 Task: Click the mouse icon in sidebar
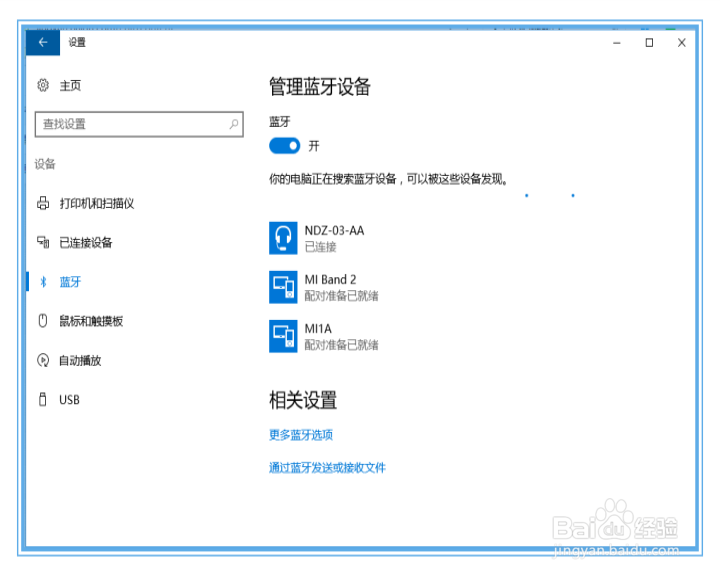pos(43,321)
